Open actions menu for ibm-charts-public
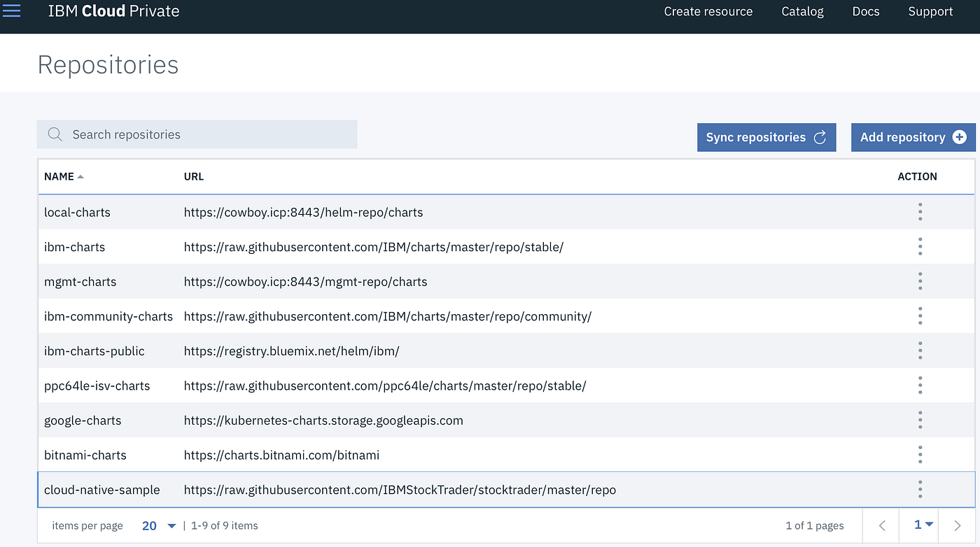The width and height of the screenshot is (980, 547). click(920, 350)
